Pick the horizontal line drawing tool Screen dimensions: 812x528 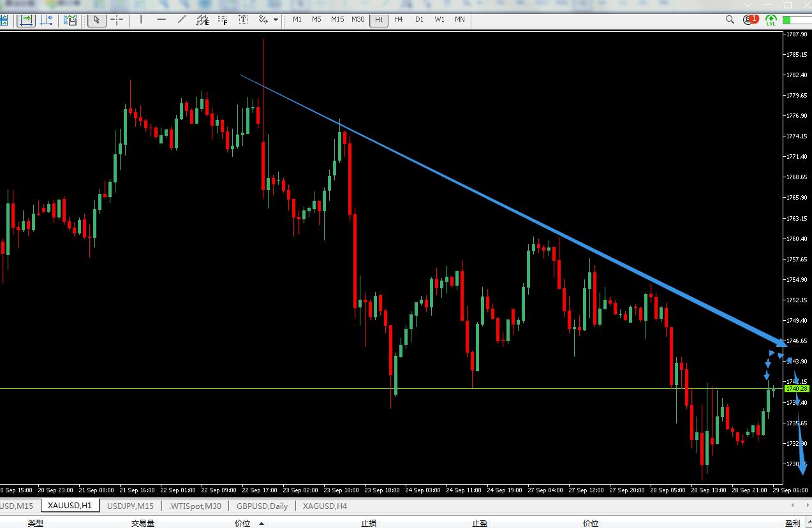161,20
